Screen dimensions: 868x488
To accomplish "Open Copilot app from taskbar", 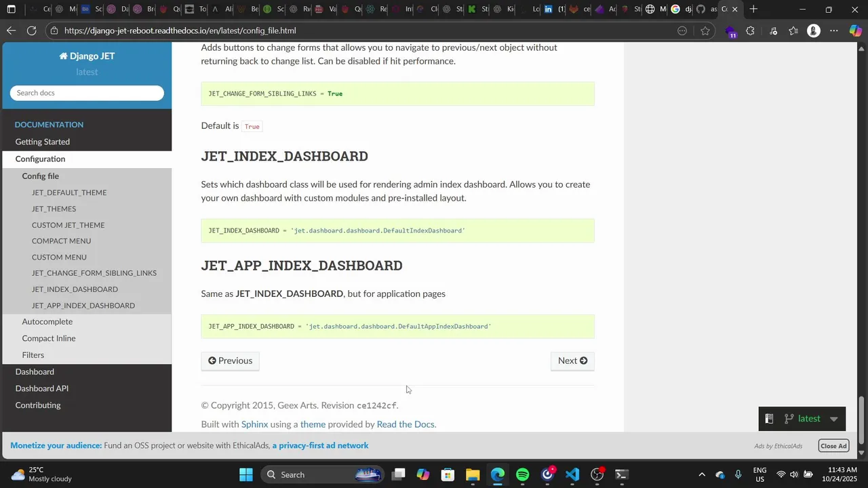I will pos(423,474).
